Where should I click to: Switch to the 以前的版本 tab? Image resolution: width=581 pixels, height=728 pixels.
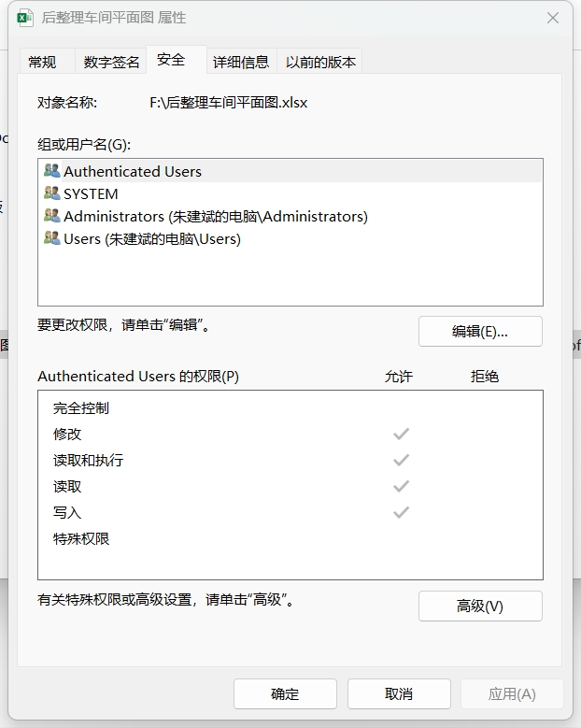tap(320, 62)
